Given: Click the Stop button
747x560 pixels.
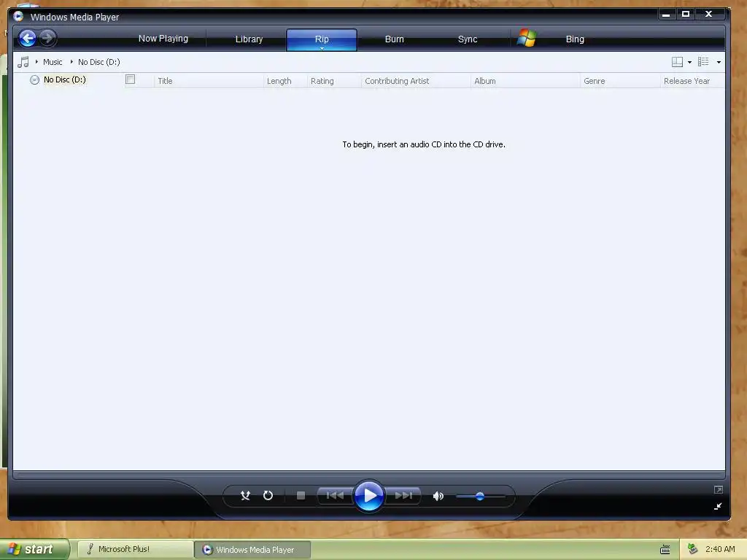Looking at the screenshot, I should click(301, 496).
